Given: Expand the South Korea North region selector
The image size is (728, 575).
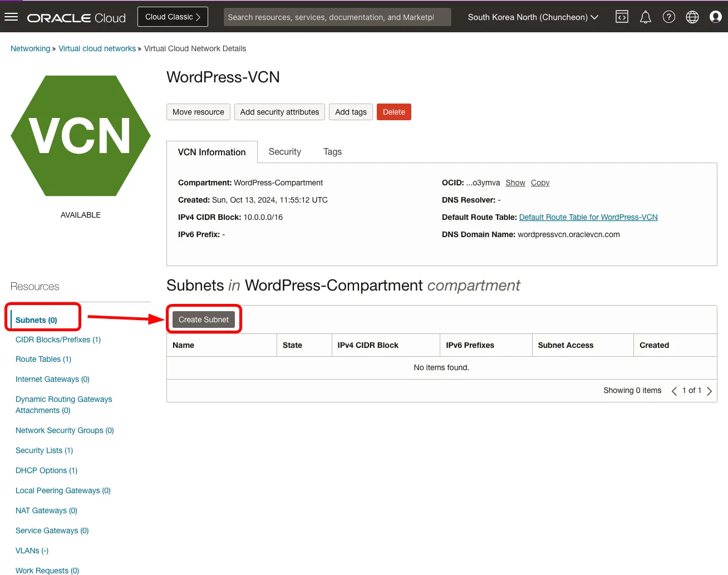Looking at the screenshot, I should [533, 17].
